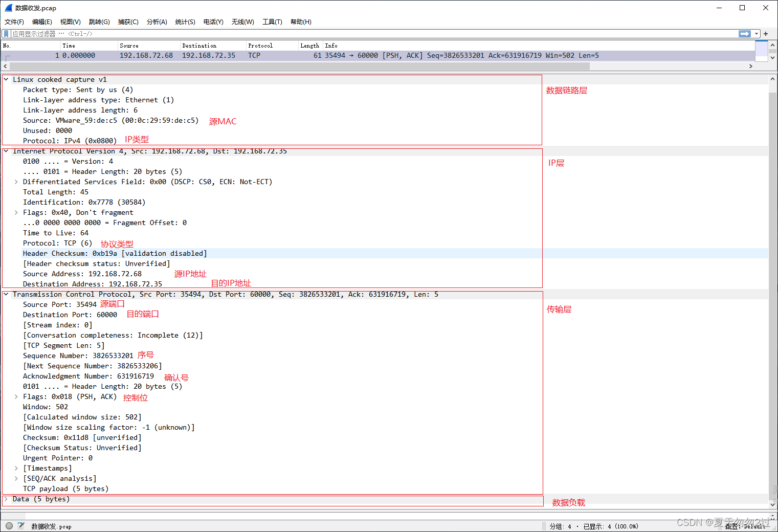
Task: Click the Wireshark shark fin title icon
Action: pos(9,8)
